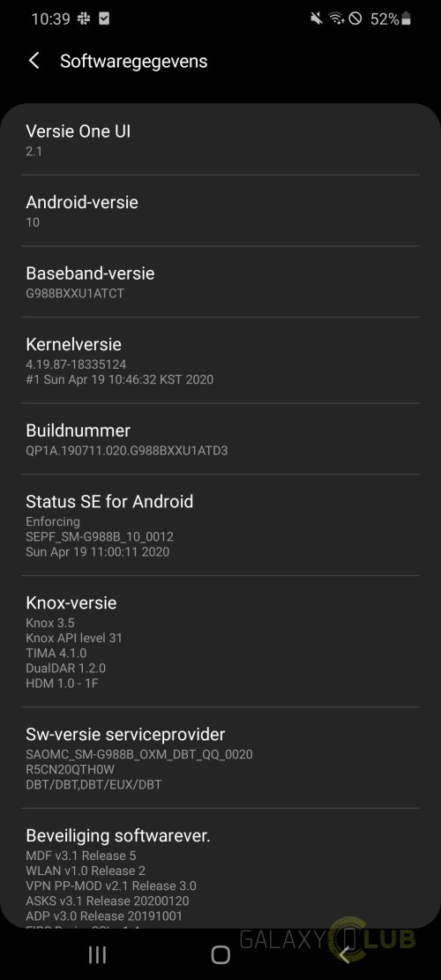Screen dimensions: 441x980
Task: Open the Knox-versie details row
Action: (x=220, y=641)
